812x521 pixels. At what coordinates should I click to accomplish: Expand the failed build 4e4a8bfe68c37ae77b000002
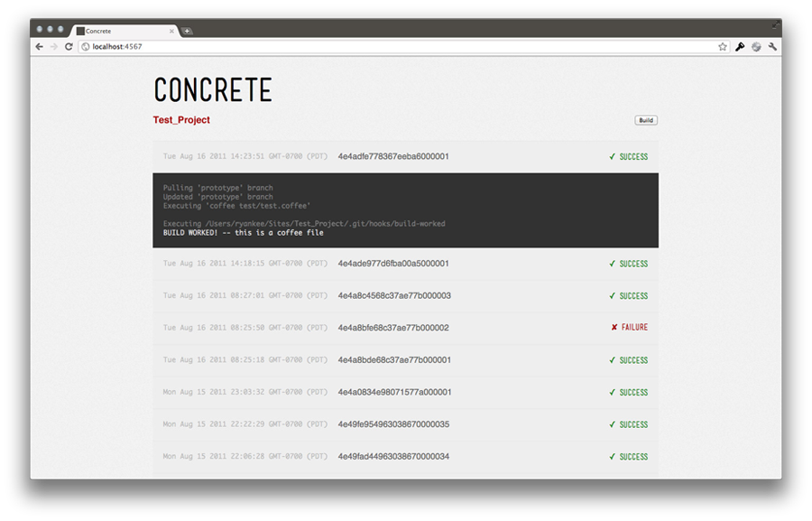point(393,328)
